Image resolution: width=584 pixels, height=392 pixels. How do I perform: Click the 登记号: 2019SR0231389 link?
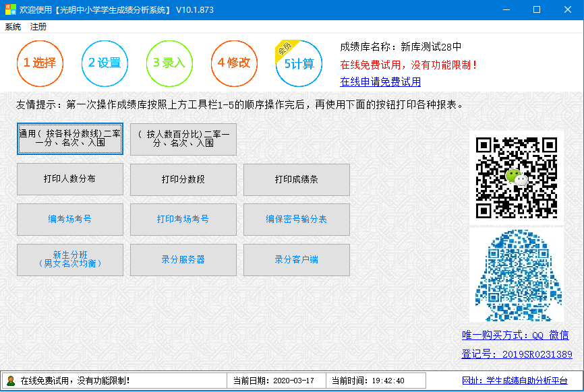pyautogui.click(x=517, y=354)
